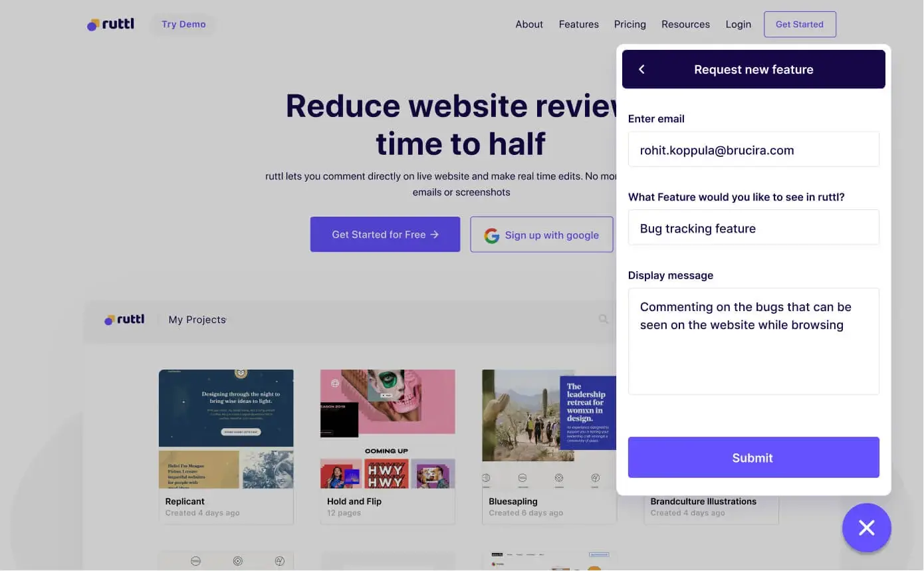This screenshot has height=571, width=924.
Task: Open the Bluesapling project thumbnail
Action: point(549,429)
